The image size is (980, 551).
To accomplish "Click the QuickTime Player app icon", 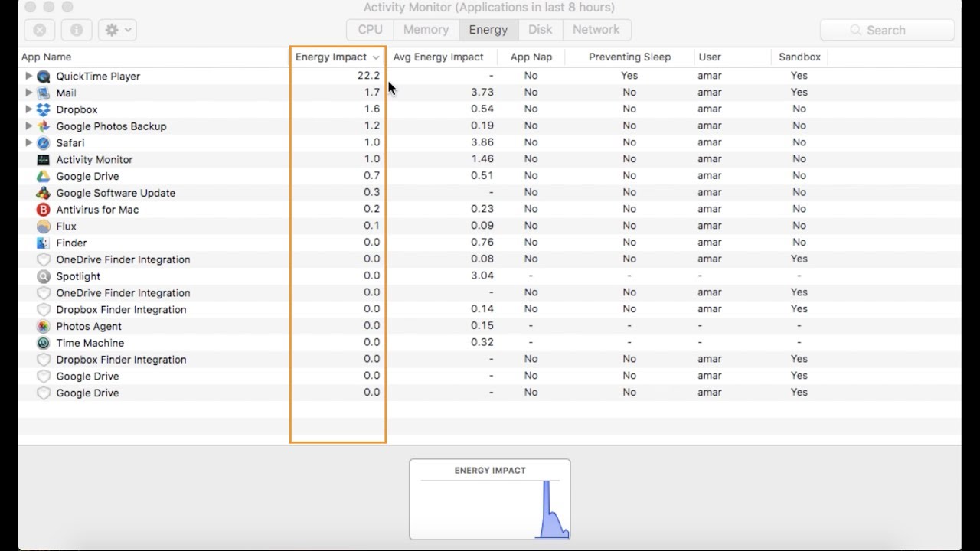I will 44,77.
